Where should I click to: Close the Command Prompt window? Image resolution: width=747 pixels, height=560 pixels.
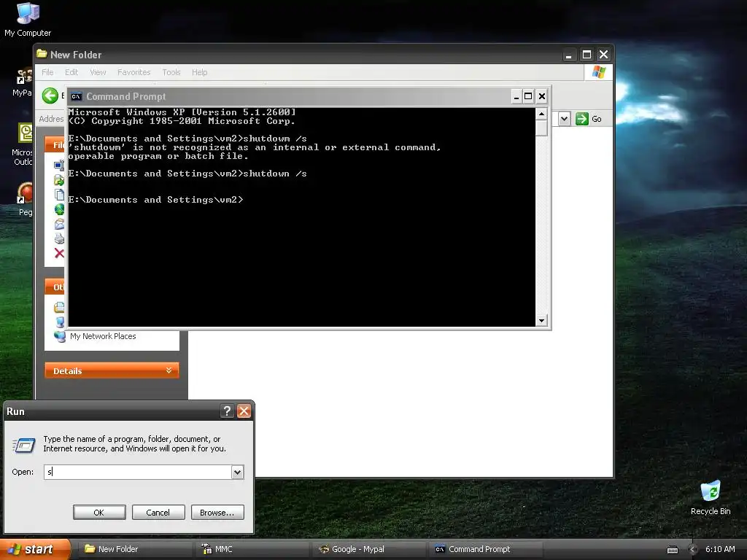542,97
